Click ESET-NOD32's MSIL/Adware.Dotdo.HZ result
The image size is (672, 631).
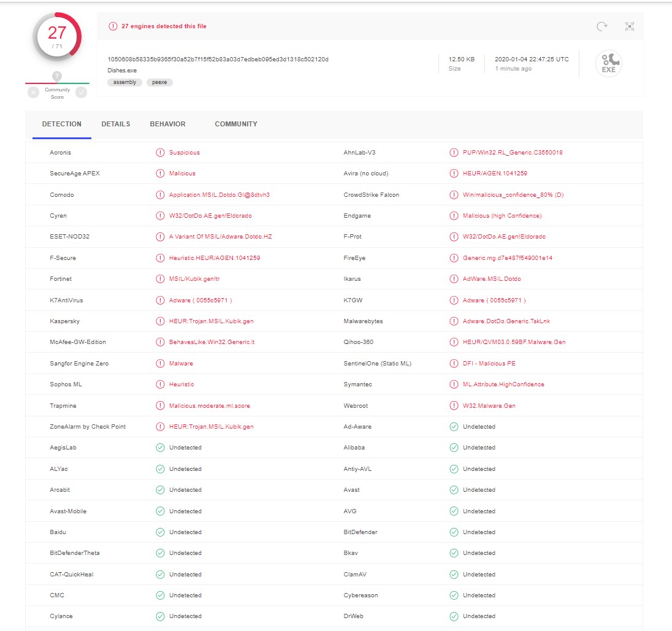tap(220, 237)
